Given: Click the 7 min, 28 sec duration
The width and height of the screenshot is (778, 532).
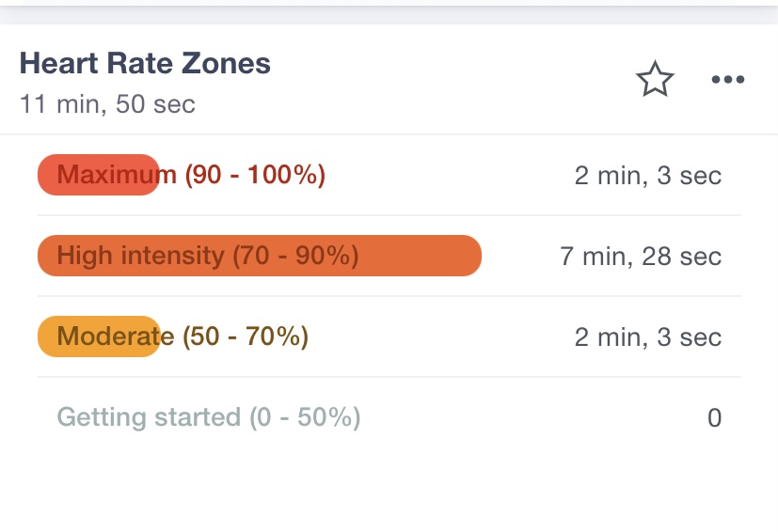Looking at the screenshot, I should click(x=641, y=257).
